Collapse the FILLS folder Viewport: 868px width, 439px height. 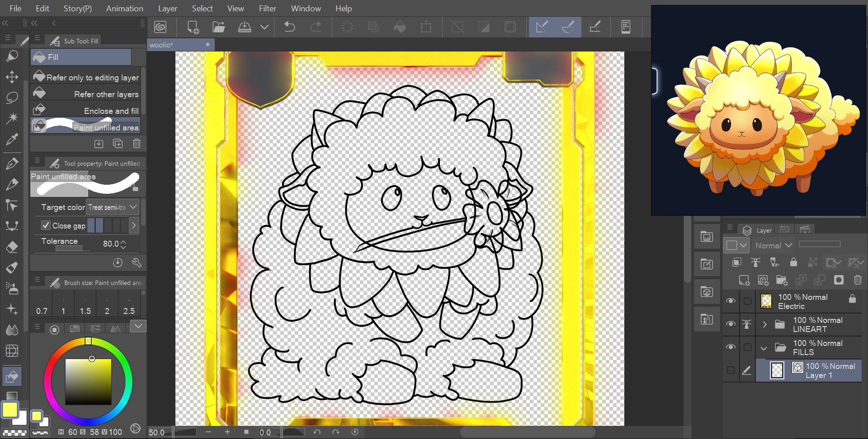[764, 348]
